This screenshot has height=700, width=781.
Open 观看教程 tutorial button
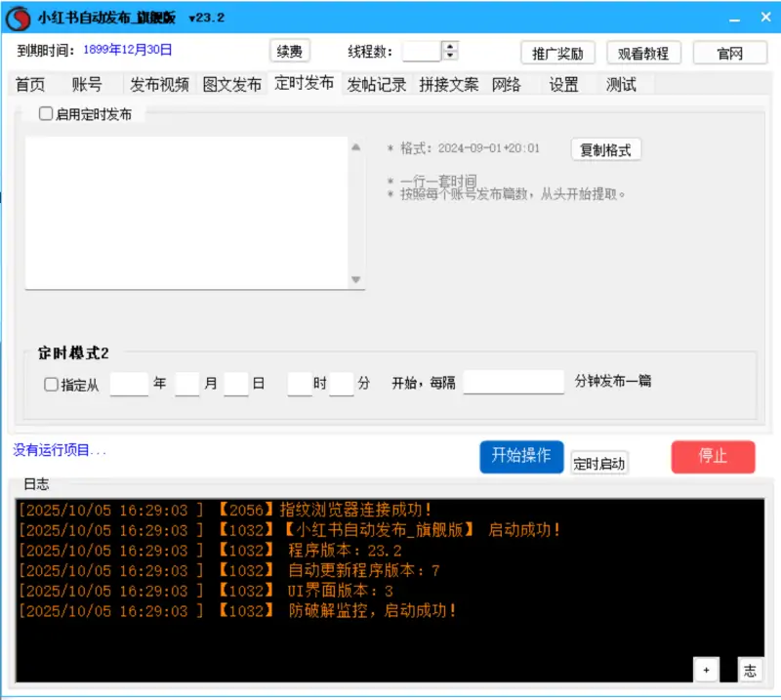pyautogui.click(x=643, y=53)
